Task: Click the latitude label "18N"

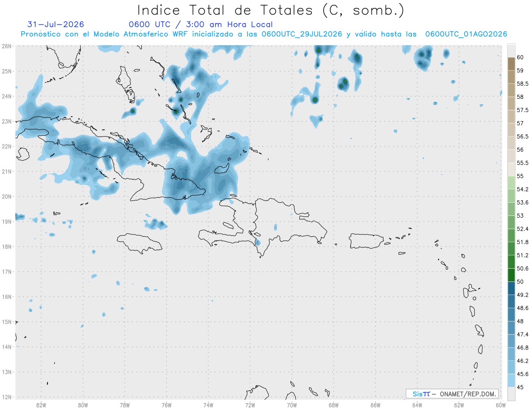Action: 7,247
